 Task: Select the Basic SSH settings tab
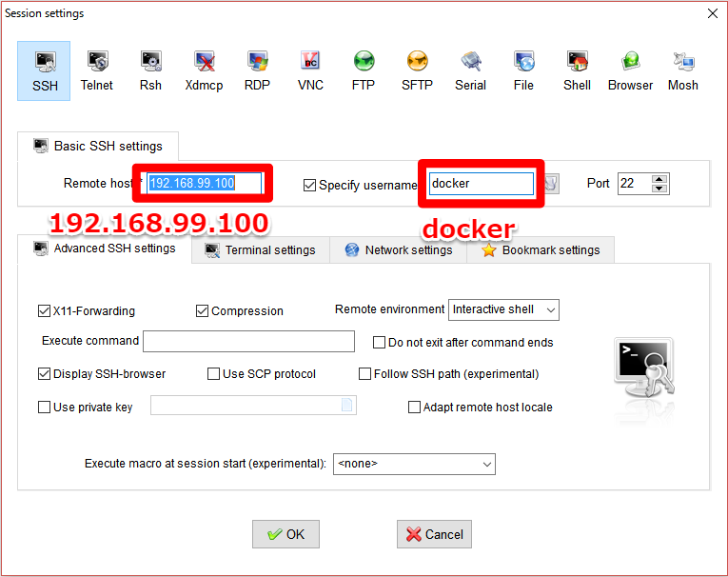[98, 147]
